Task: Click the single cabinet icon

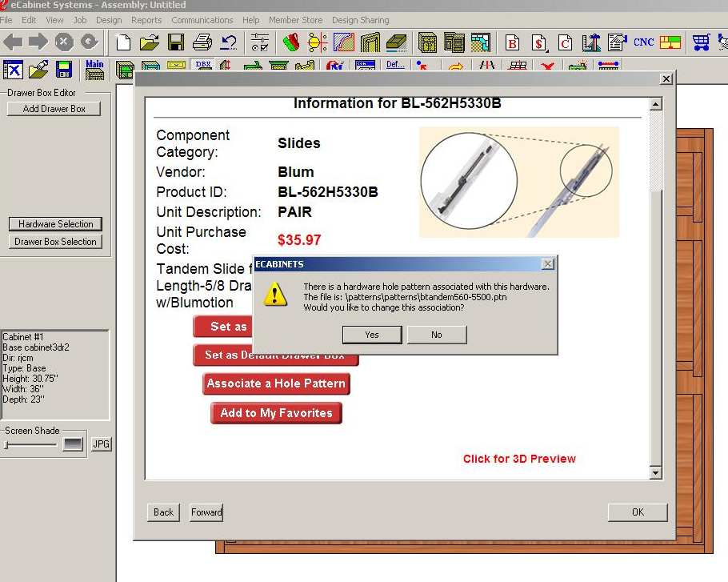Action: point(428,42)
